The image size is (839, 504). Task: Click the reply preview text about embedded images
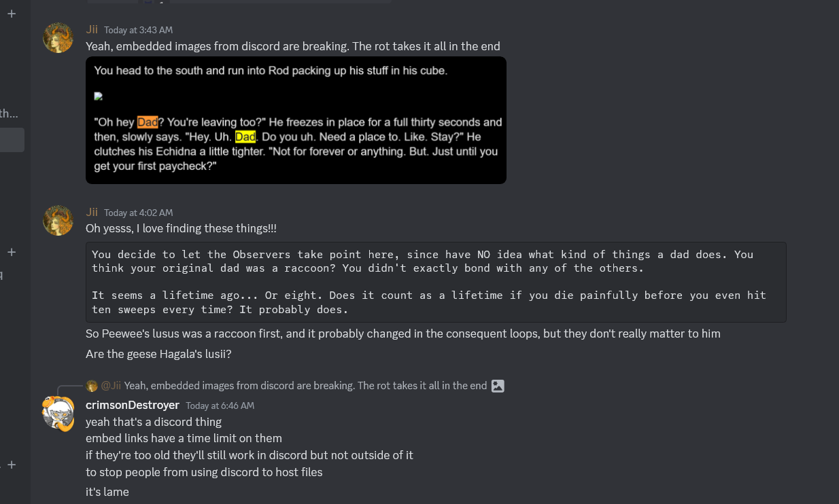click(305, 386)
